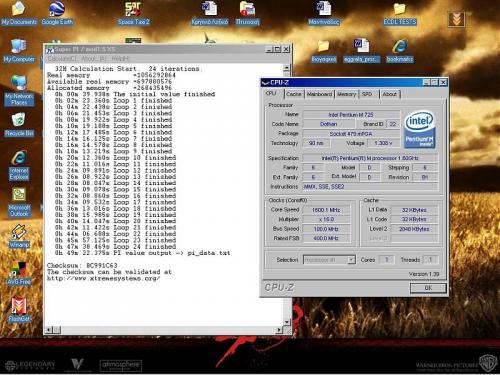Click the FlashGet drop zone arrow icon
Image resolution: width=500 pixels, height=375 pixels.
(x=456, y=19)
